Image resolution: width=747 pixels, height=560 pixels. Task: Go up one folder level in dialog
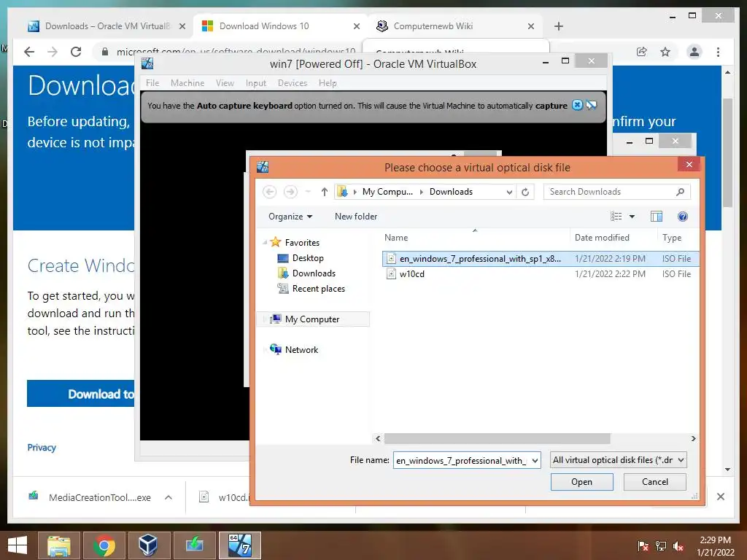point(325,192)
